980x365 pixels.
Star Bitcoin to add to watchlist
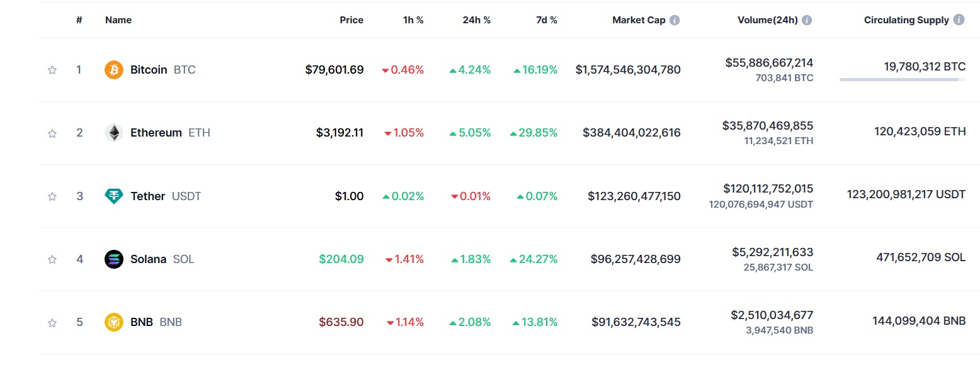pos(52,70)
